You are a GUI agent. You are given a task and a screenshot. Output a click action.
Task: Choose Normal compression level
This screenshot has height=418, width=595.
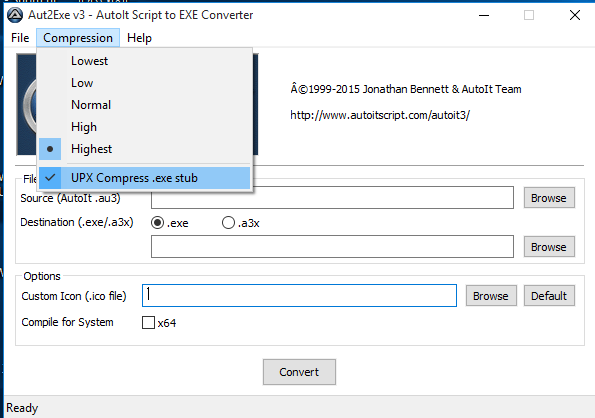tap(145, 105)
